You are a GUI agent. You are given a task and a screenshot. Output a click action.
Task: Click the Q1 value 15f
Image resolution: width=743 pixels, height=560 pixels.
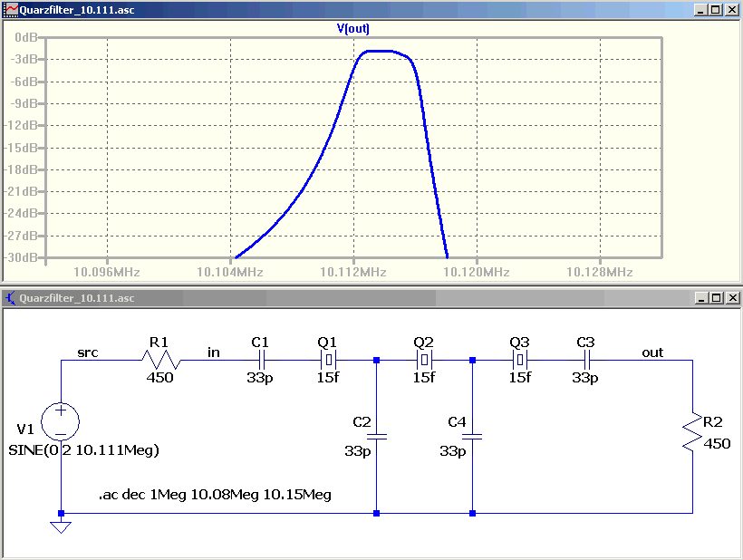328,378
